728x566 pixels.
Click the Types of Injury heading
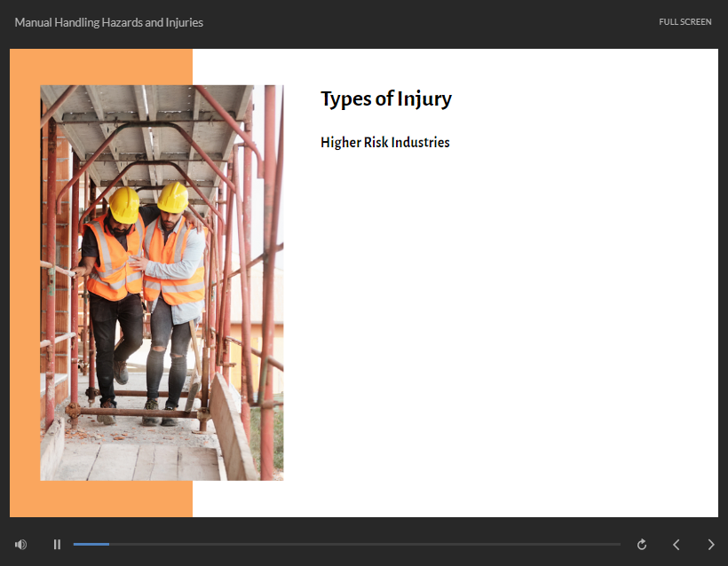tap(385, 99)
